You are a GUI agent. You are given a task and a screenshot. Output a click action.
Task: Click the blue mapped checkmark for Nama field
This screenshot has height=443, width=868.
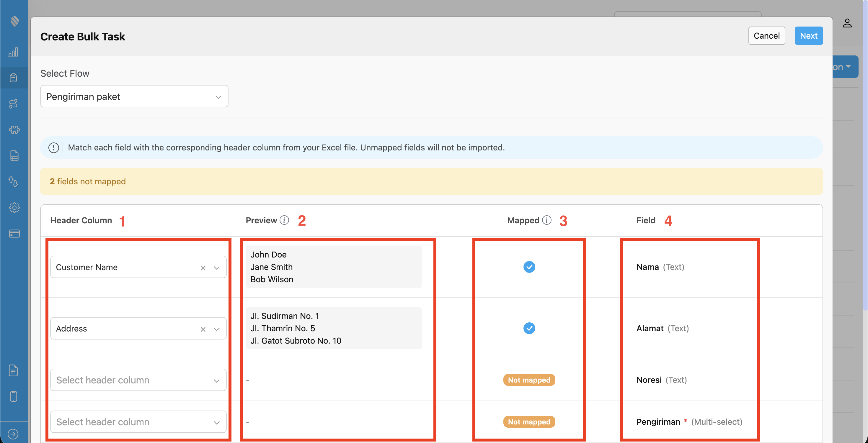point(529,267)
